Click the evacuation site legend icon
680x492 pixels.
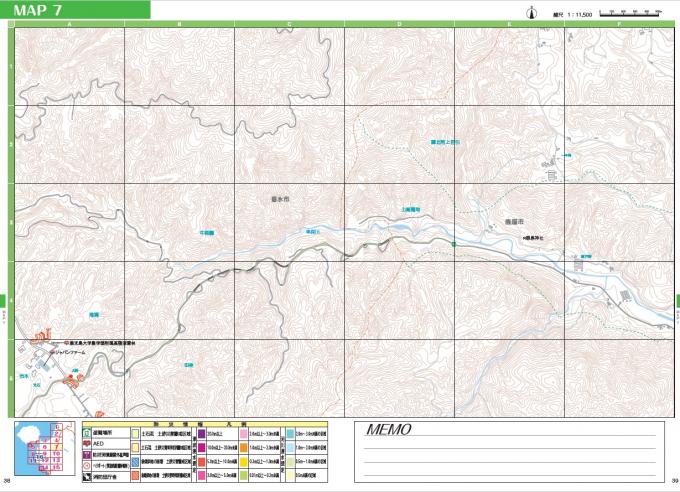[x=87, y=433]
